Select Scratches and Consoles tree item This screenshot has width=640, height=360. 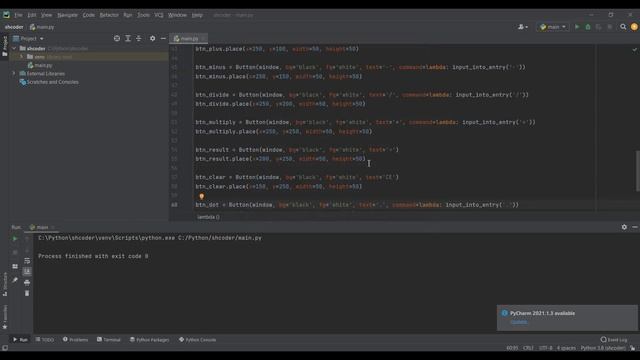pyautogui.click(x=49, y=82)
